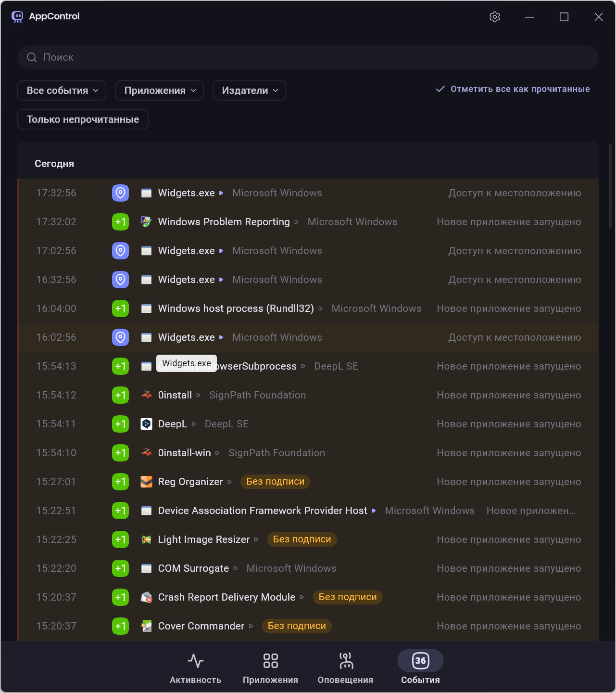Expand the 'Издатели' dropdown
616x693 pixels.
pyautogui.click(x=249, y=90)
